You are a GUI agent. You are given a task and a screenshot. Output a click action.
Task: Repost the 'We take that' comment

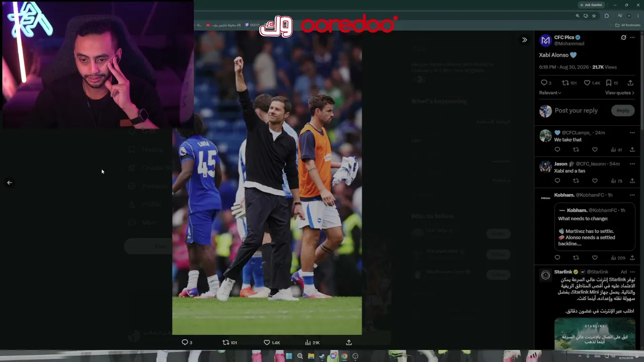coord(576,150)
